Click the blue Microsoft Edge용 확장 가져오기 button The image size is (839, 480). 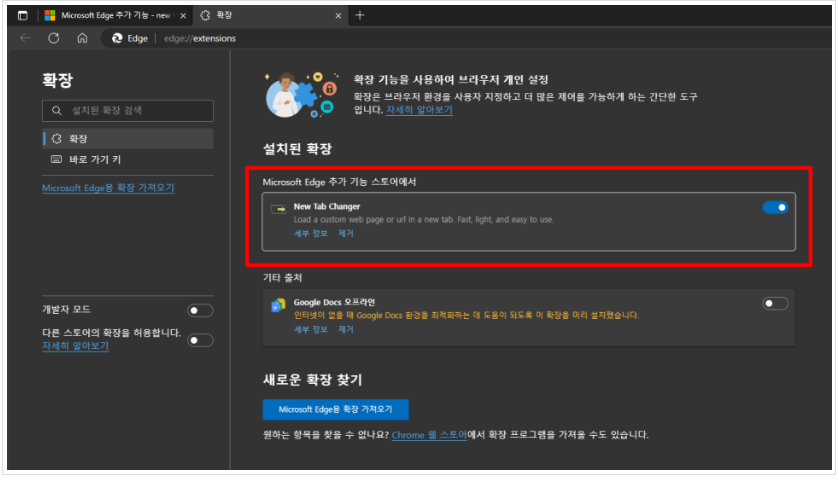(335, 409)
